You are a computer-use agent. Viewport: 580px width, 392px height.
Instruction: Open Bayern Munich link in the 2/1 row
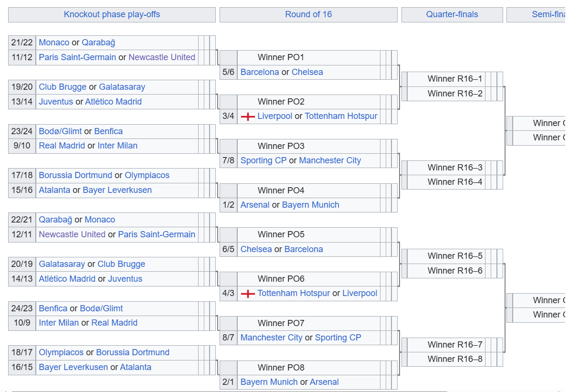[269, 382]
